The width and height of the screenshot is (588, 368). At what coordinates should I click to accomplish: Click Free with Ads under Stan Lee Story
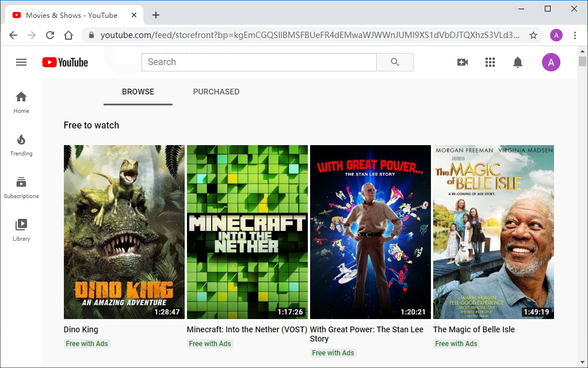tap(333, 353)
